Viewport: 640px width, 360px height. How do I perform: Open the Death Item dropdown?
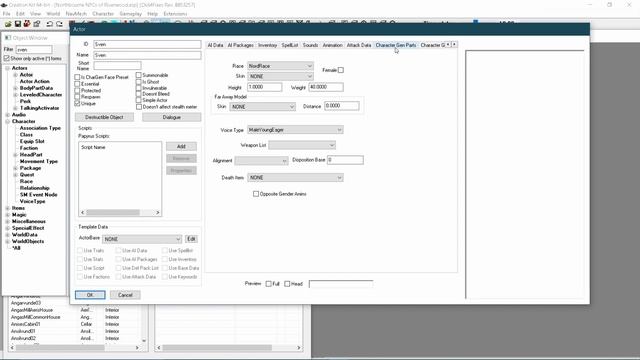click(x=295, y=178)
